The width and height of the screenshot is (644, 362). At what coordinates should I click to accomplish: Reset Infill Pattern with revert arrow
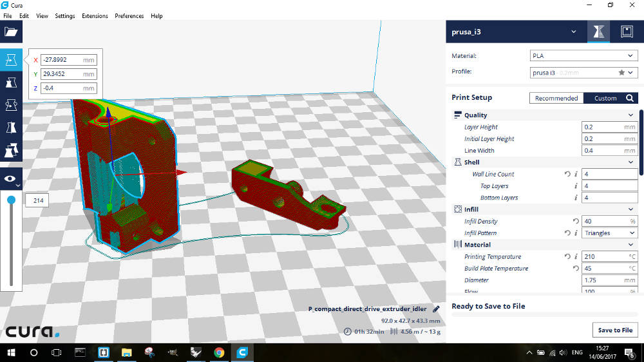pyautogui.click(x=567, y=233)
